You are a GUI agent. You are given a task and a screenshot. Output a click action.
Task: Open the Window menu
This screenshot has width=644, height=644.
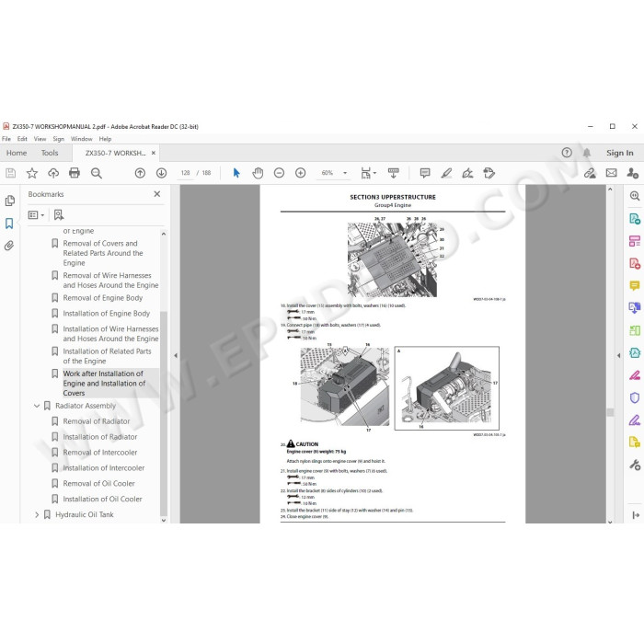click(x=82, y=139)
